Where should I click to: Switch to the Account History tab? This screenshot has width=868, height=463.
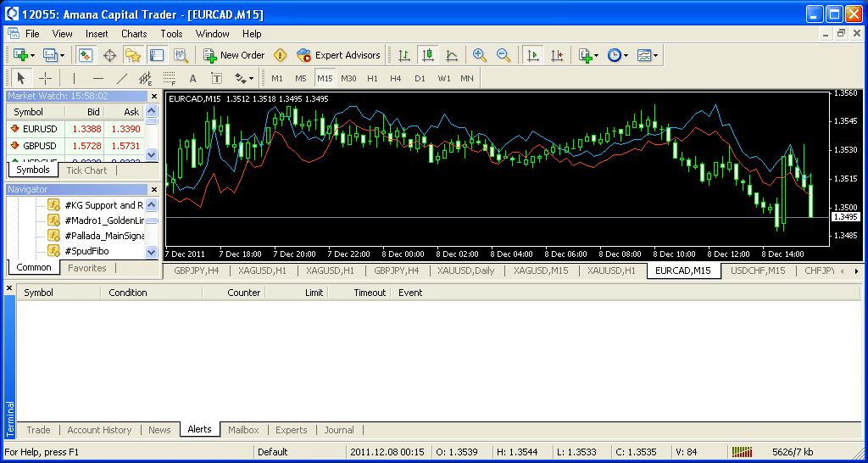99,430
